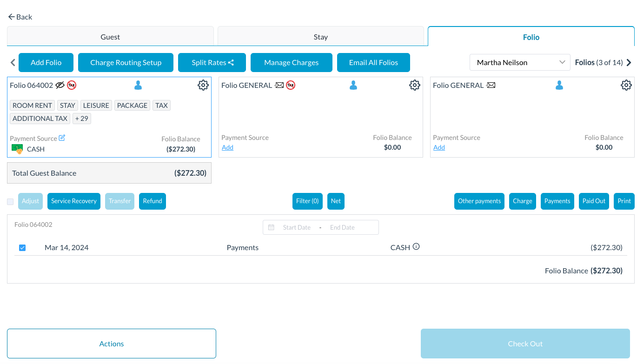Click the previous folios left chevron
This screenshot has height=364, width=637.
pyautogui.click(x=13, y=63)
